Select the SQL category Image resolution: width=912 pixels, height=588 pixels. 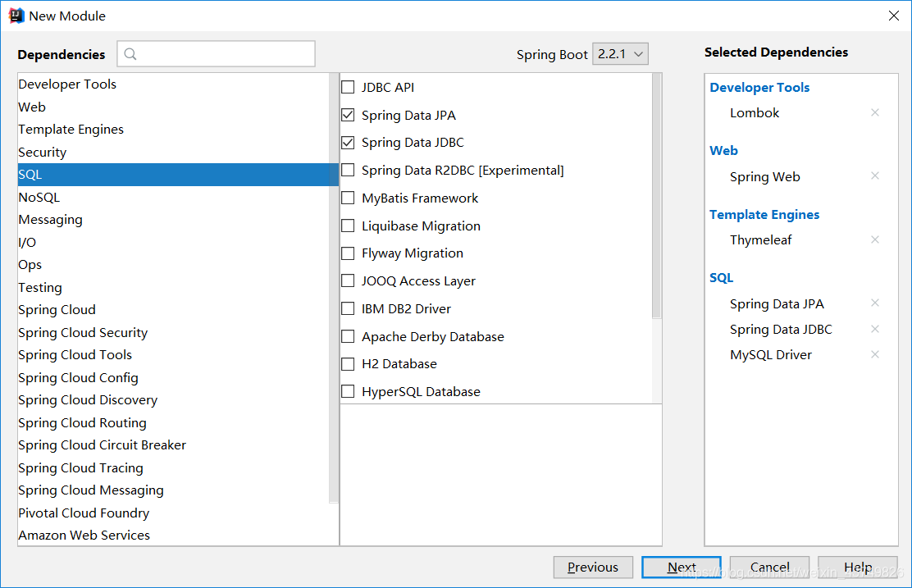[178, 175]
